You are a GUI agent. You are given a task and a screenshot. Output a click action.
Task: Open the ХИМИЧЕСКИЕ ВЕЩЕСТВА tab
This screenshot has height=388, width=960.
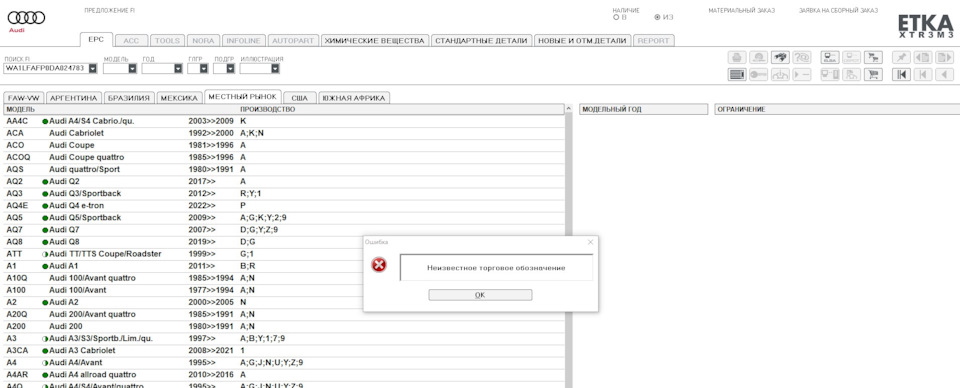tap(374, 40)
